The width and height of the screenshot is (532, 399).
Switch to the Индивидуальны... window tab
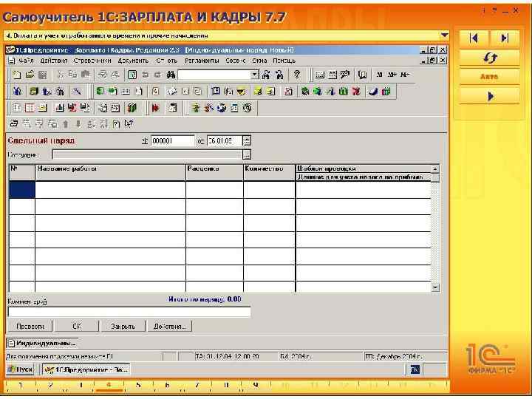pyautogui.click(x=41, y=344)
